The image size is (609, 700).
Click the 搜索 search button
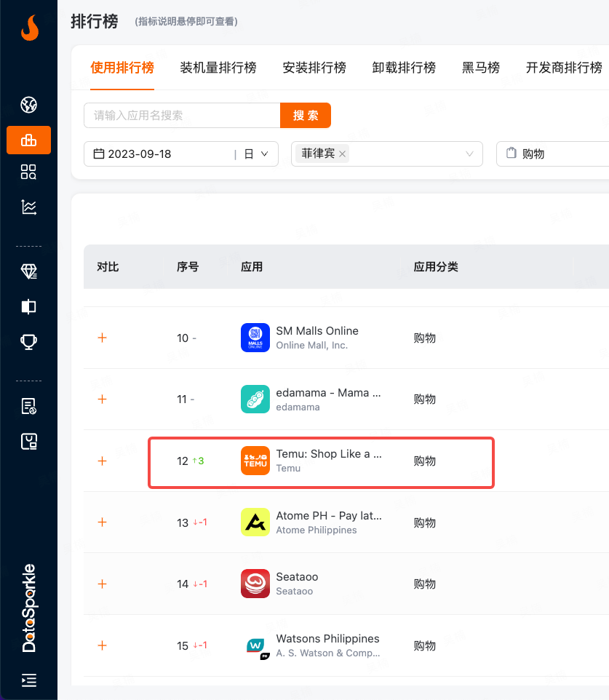[306, 115]
